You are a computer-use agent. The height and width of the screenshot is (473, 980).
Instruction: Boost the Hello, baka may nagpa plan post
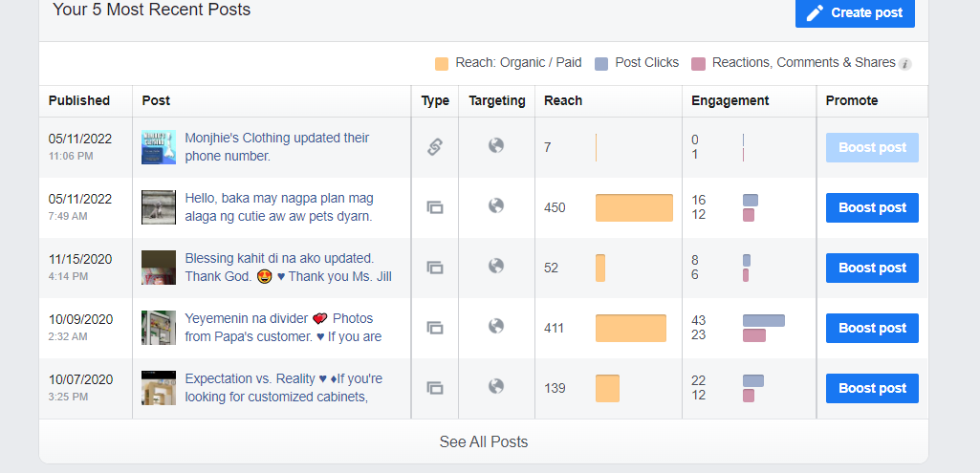pyautogui.click(x=872, y=207)
